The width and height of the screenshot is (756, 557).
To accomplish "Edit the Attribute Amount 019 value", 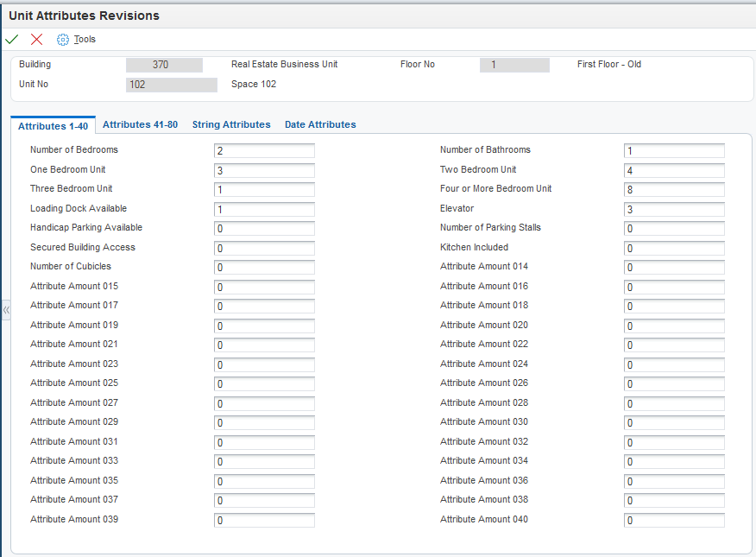I will [264, 326].
